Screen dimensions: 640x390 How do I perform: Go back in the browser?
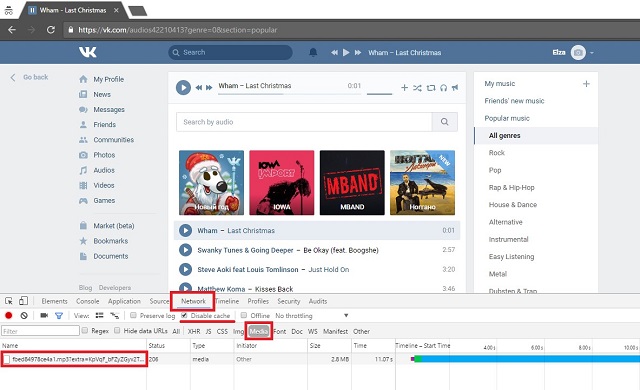pyautogui.click(x=12, y=30)
